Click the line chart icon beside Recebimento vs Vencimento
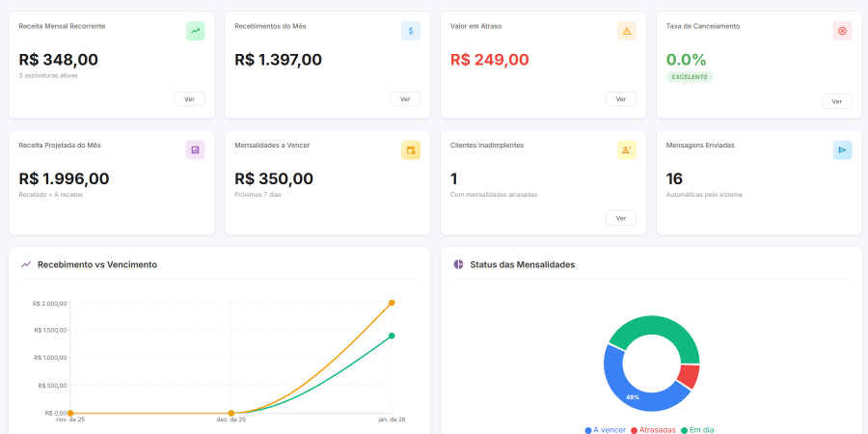 pos(26,264)
